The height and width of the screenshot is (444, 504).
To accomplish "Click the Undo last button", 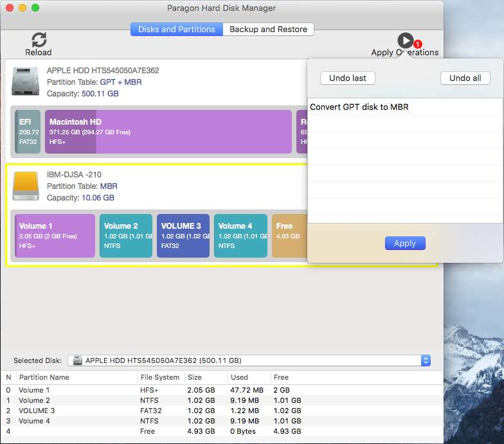I will pos(347,78).
